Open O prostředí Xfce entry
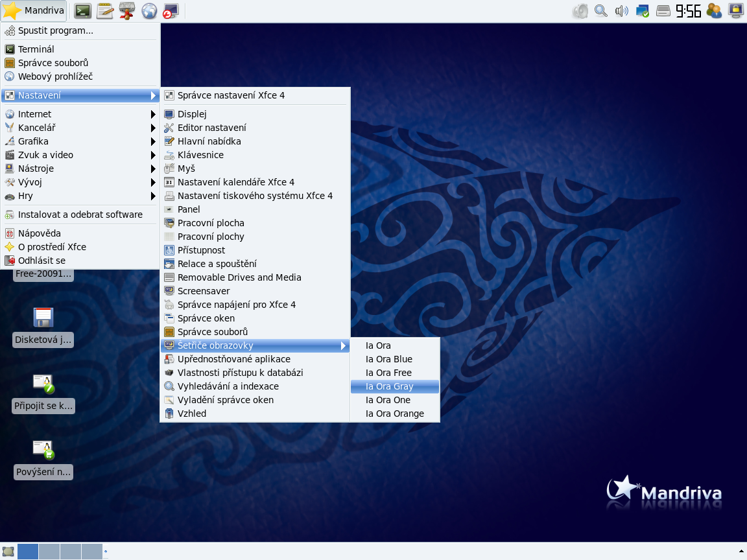Image resolution: width=747 pixels, height=560 pixels. click(80, 247)
